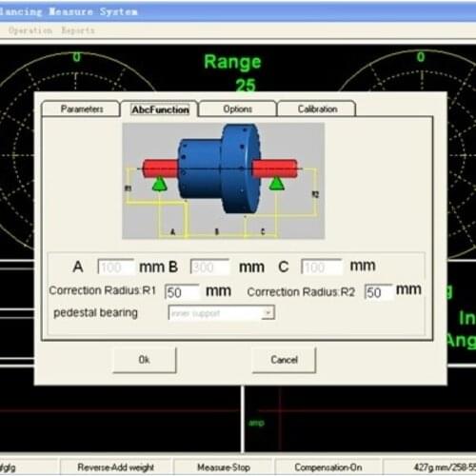Click the Correction Radius:R2 label
Screen dimensions: 476x476
(x=301, y=292)
